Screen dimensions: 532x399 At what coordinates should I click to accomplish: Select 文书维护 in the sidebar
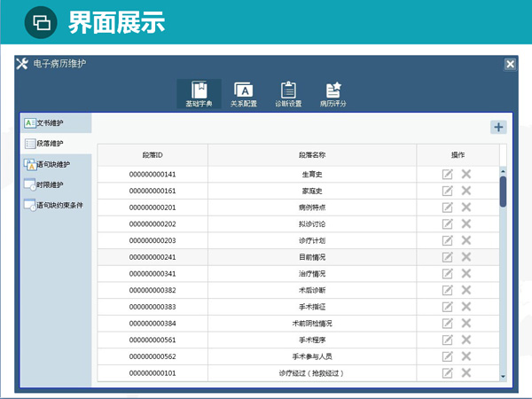coord(56,123)
